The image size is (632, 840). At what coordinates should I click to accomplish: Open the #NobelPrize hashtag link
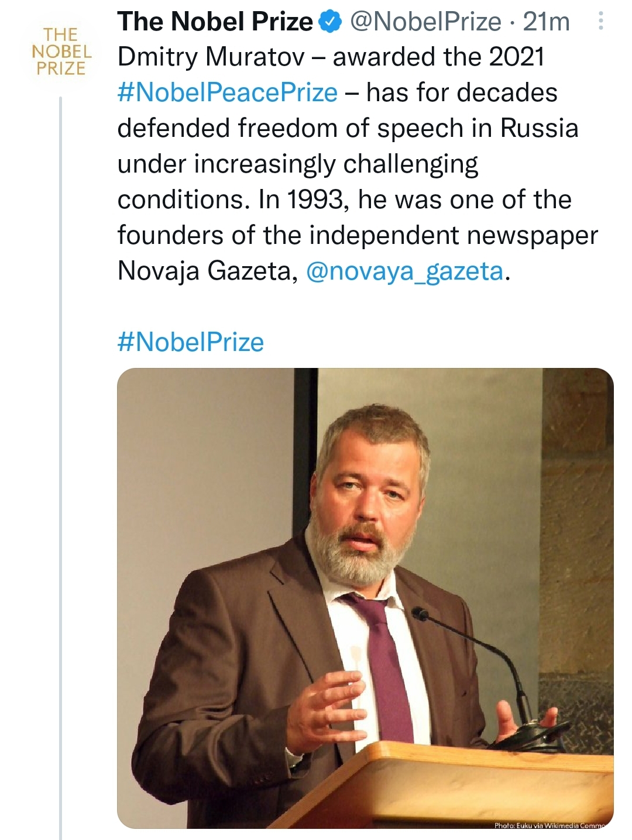(x=191, y=342)
